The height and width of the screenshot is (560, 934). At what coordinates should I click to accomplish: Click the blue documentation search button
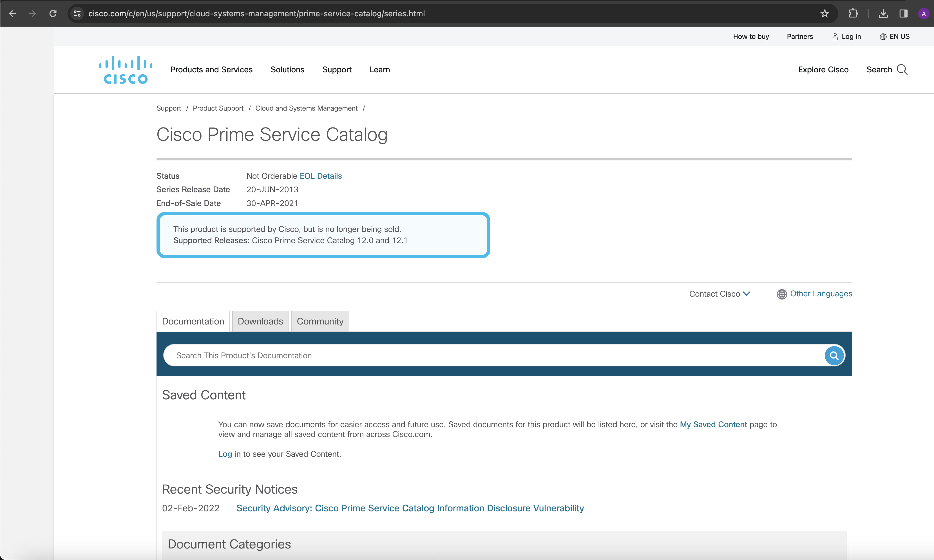834,355
